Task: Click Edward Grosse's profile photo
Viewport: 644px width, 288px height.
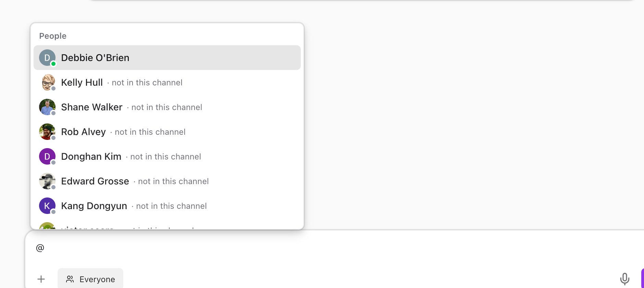Action: pyautogui.click(x=47, y=181)
